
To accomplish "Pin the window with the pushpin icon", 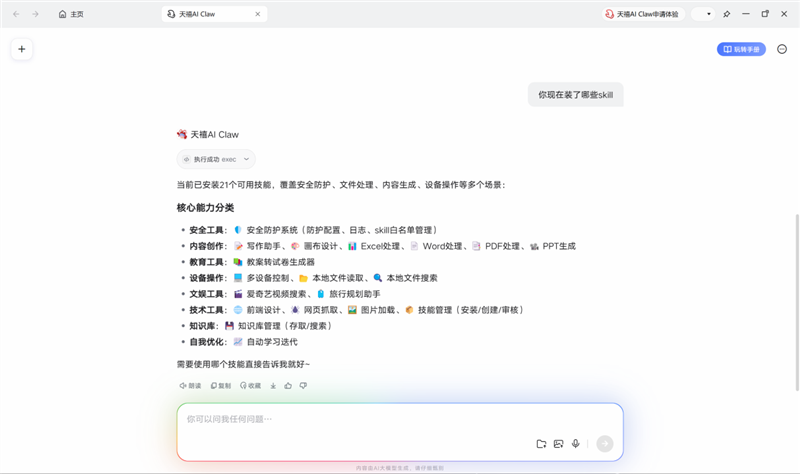I will pos(727,14).
